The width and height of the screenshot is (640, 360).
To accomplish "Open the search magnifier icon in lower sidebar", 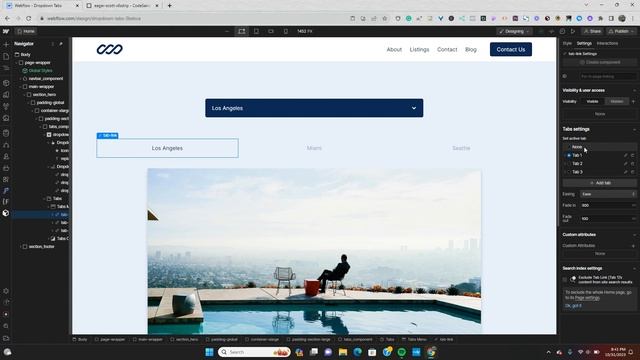I will pos(6,326).
